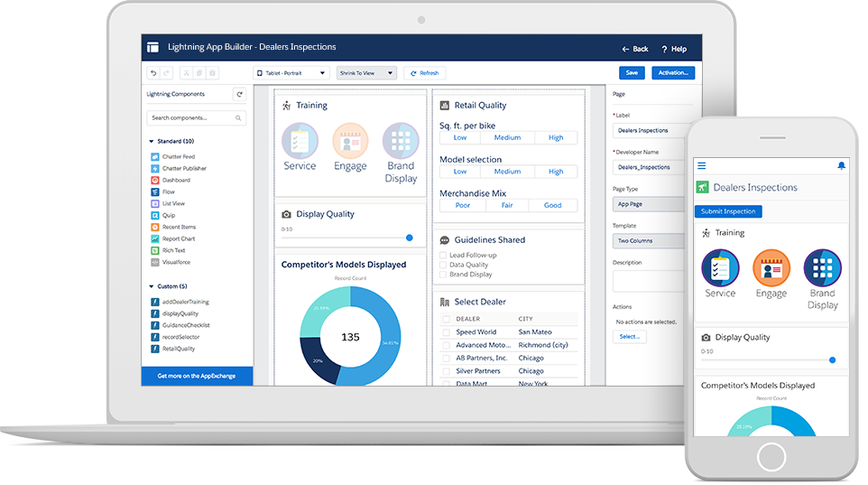Open the hamburger menu on the phone
This screenshot has width=868, height=485.
(701, 166)
